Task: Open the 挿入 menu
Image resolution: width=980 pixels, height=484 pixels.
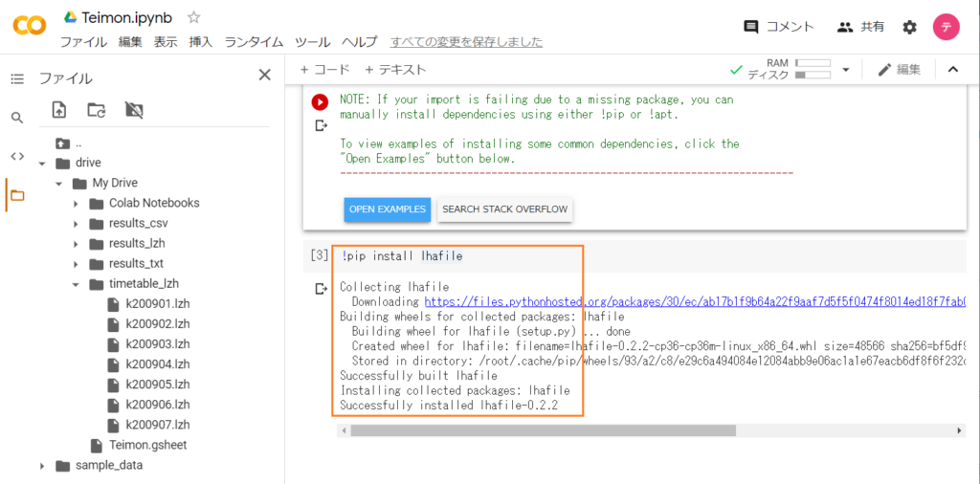Action: (201, 42)
